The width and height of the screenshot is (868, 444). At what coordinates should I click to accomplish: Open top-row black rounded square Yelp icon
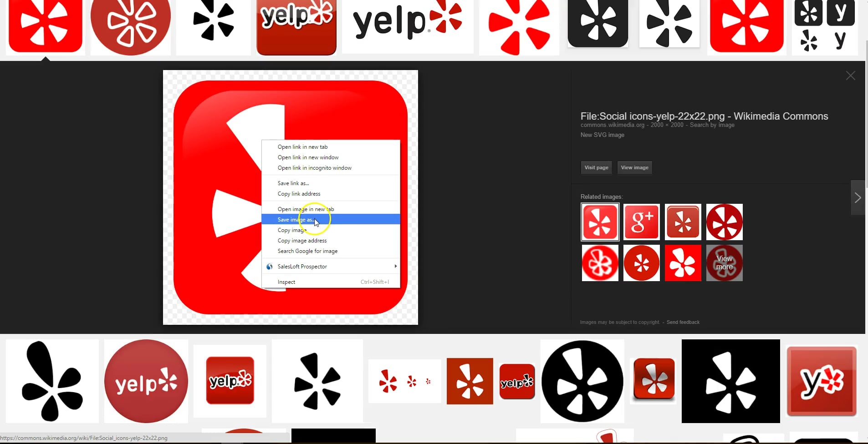coord(597,23)
